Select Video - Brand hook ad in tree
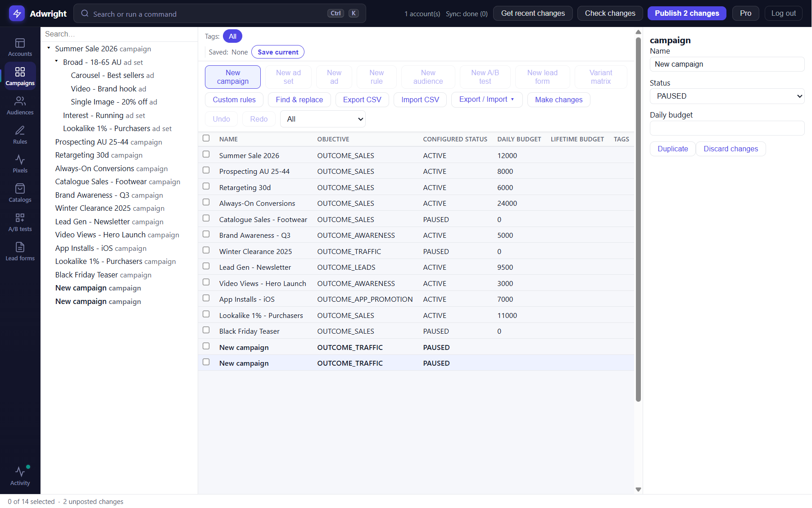Image resolution: width=812 pixels, height=508 pixels. (109, 89)
